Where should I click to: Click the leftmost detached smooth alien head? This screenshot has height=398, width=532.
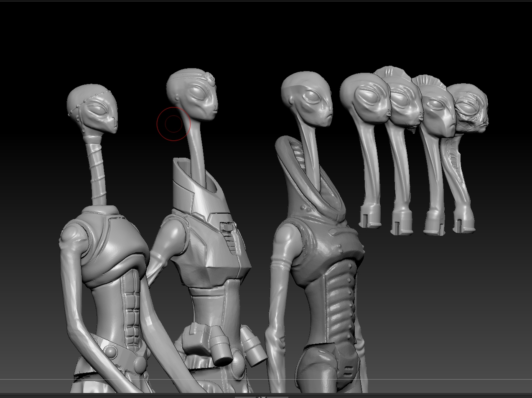pos(365,98)
